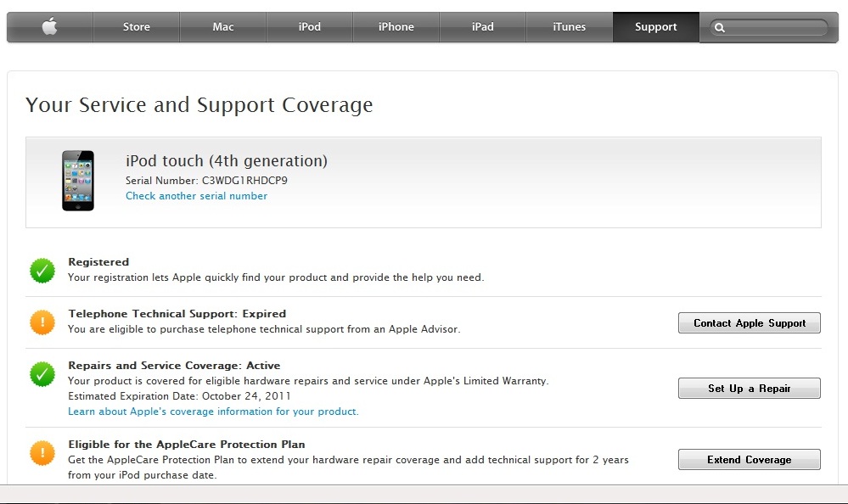Screen dimensions: 848x504
Task: Click the Apple logo home icon
Action: pyautogui.click(x=49, y=27)
